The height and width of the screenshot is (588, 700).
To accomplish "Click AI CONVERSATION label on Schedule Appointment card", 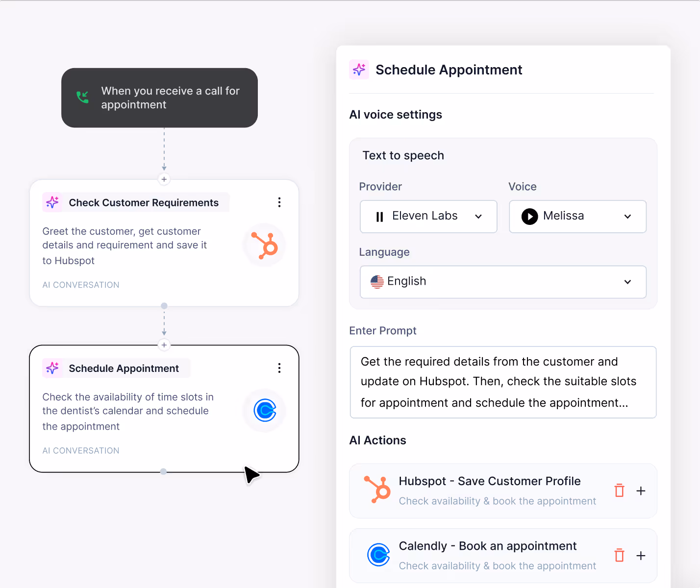I will [81, 450].
